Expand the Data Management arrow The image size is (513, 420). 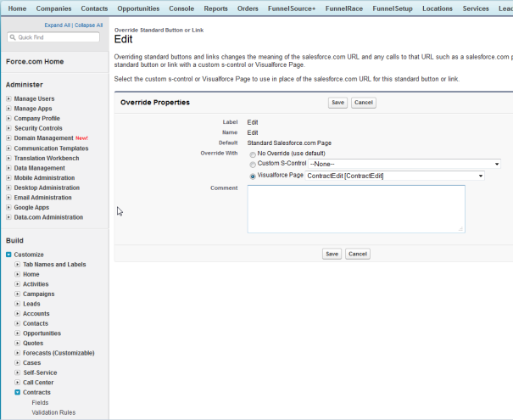click(8, 168)
